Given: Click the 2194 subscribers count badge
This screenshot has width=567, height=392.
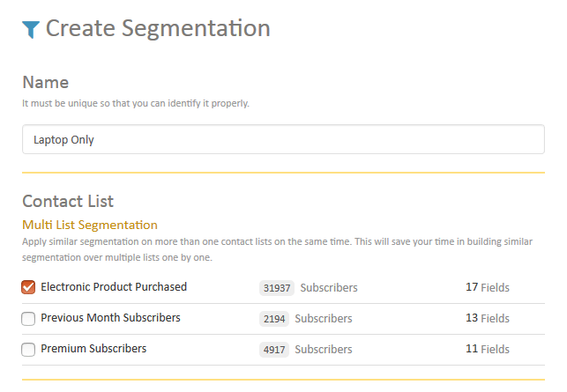Looking at the screenshot, I should pos(274,319).
